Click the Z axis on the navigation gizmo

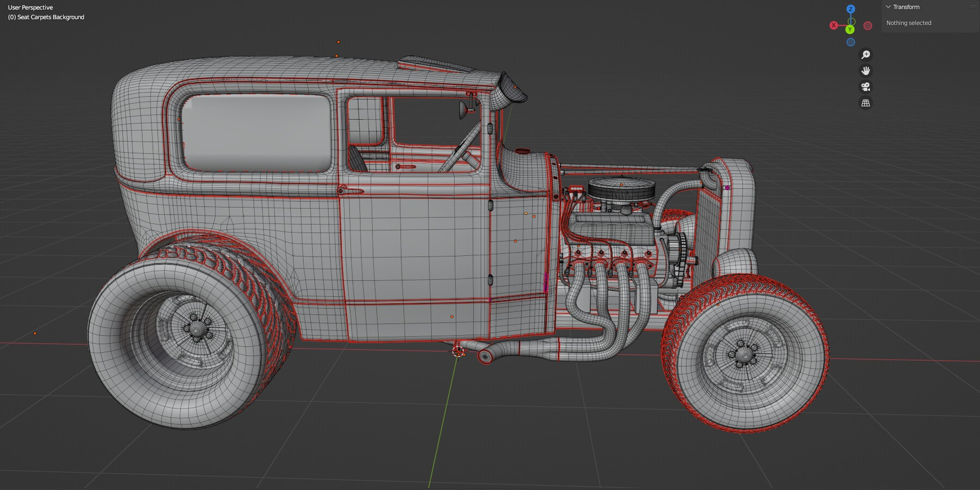850,8
